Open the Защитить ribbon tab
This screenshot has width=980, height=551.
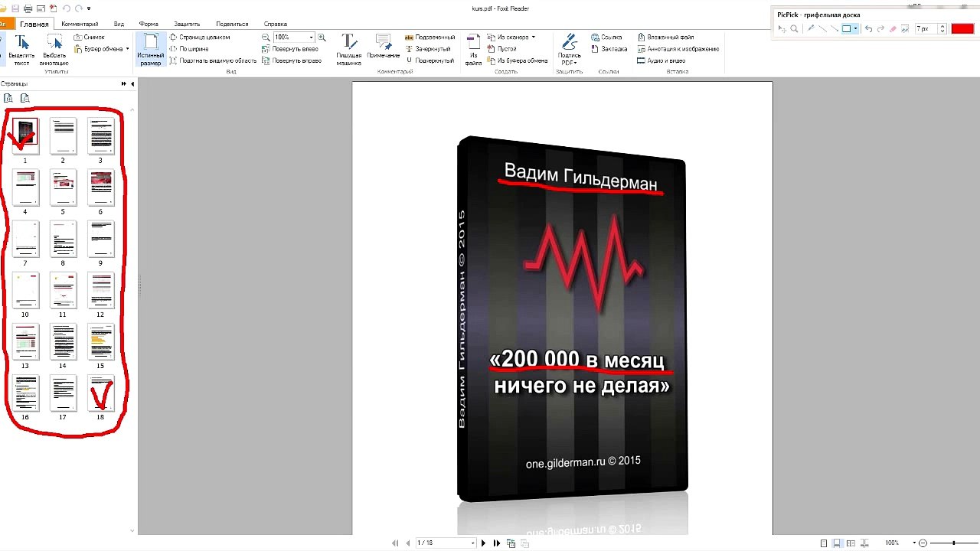coord(187,24)
